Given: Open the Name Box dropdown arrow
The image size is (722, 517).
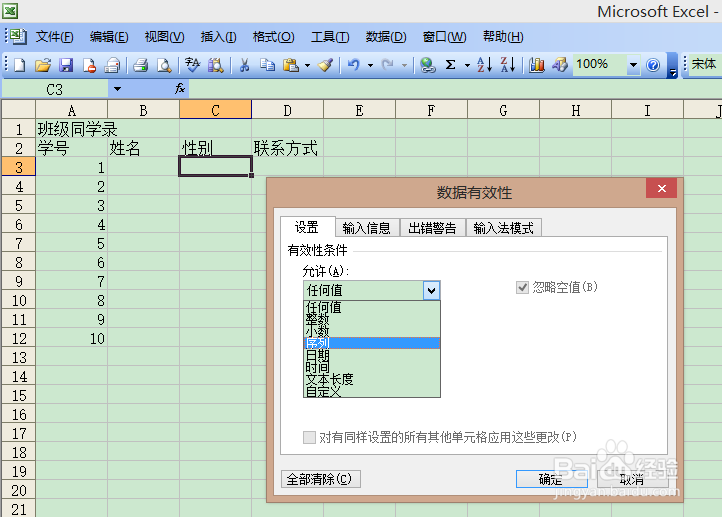Looking at the screenshot, I should pos(117,89).
